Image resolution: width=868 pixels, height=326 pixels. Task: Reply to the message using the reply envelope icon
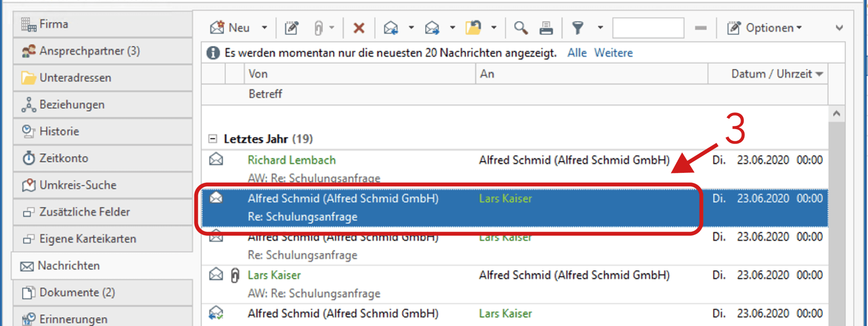pyautogui.click(x=392, y=28)
